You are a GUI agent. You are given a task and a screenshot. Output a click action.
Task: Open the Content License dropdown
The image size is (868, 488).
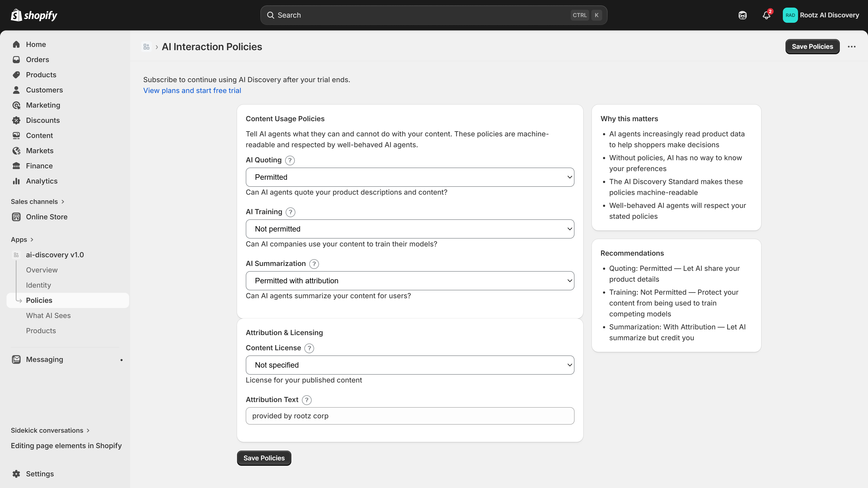pyautogui.click(x=410, y=365)
